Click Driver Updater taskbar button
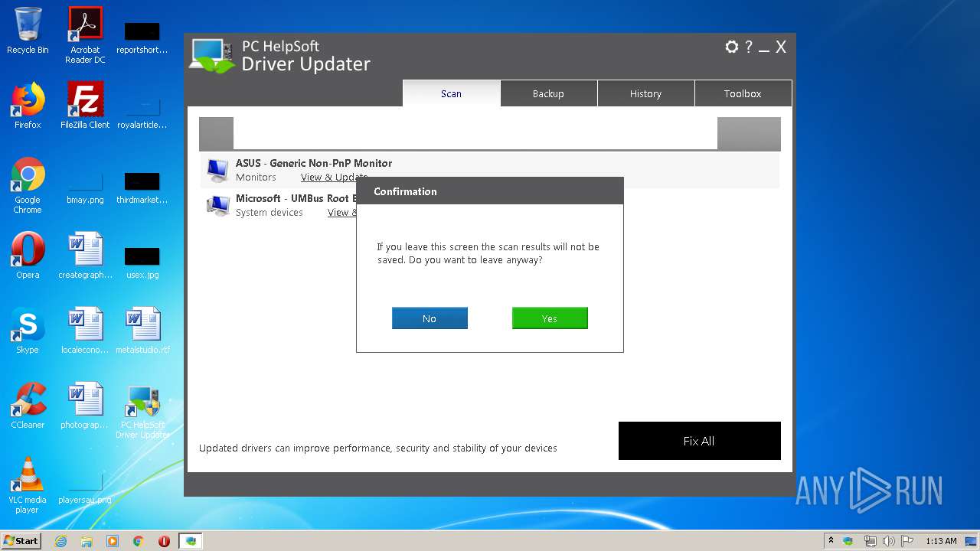980x551 pixels. 191,541
